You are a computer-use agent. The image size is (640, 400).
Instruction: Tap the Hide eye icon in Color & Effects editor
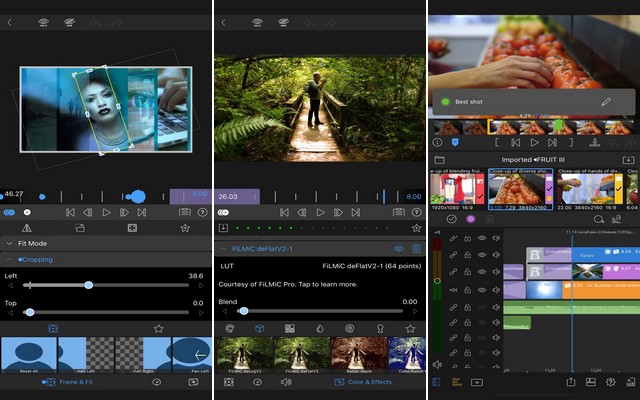pos(283,23)
